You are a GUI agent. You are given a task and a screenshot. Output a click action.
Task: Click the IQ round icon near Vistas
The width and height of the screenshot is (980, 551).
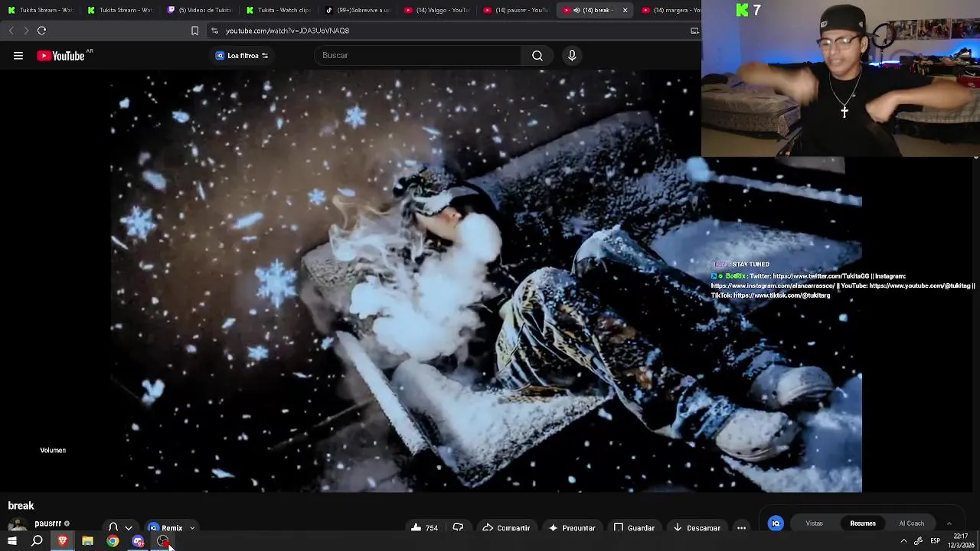(x=776, y=523)
